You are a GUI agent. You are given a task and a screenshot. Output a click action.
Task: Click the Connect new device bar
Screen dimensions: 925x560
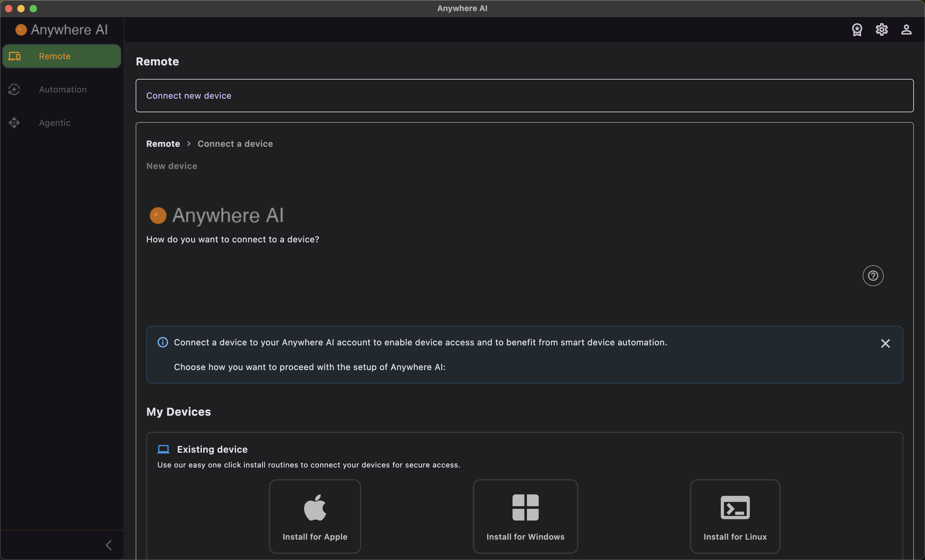pos(524,95)
